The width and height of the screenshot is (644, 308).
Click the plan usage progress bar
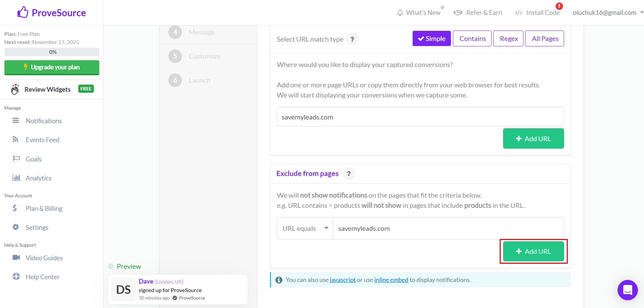coord(51,52)
